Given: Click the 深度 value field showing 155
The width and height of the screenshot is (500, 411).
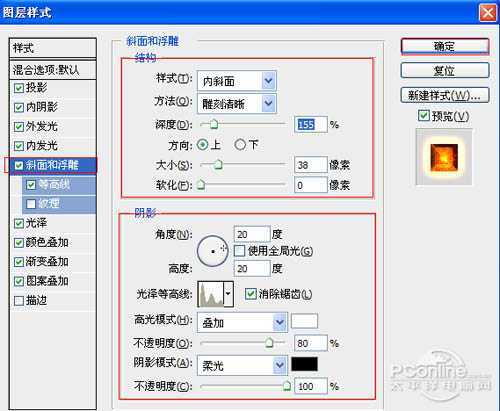Looking at the screenshot, I should click(310, 125).
